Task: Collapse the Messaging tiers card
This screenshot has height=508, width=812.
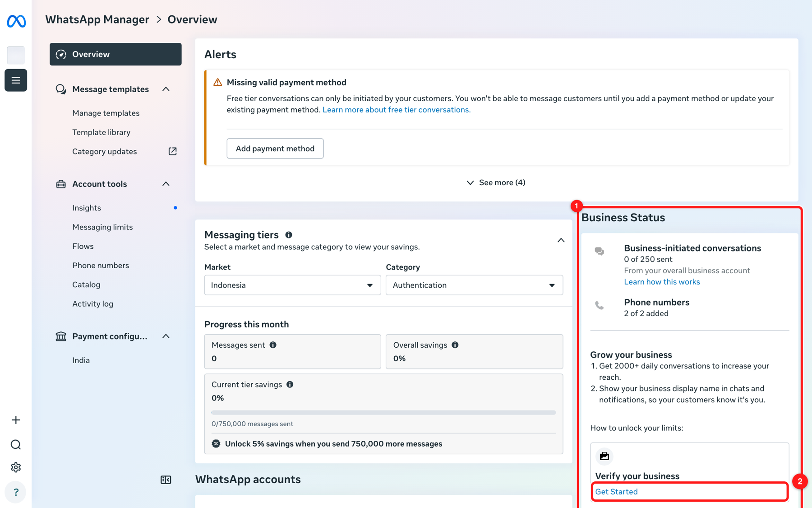Action: pyautogui.click(x=561, y=240)
